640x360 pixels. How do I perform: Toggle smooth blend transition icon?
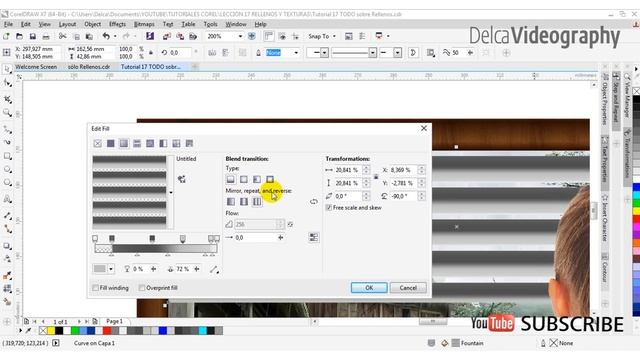(x=290, y=224)
